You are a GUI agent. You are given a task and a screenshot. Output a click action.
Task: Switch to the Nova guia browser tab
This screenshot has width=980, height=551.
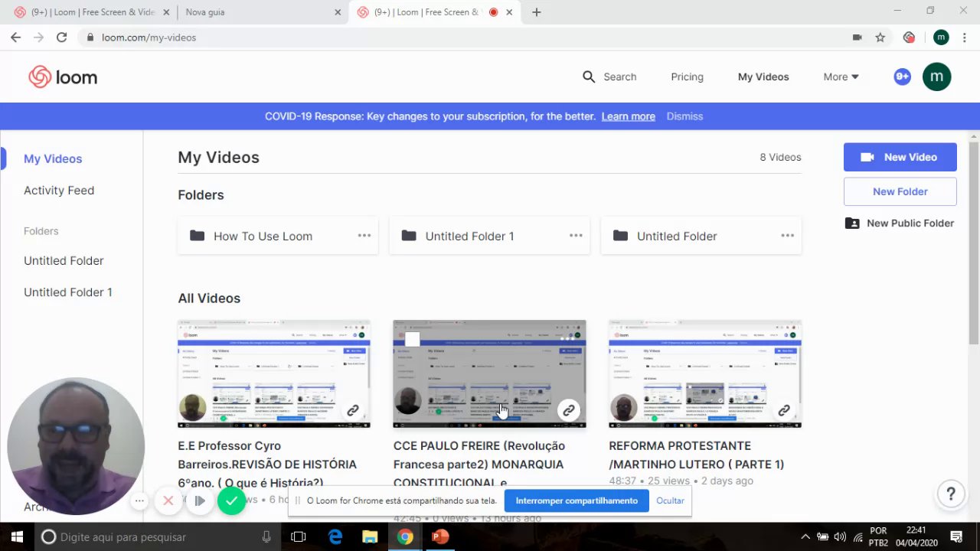pos(262,12)
